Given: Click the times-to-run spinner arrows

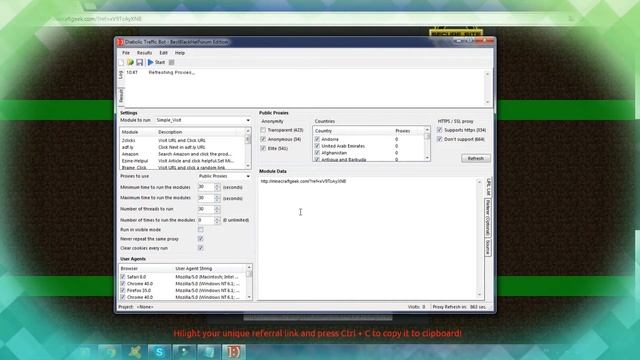Looking at the screenshot, I should 217,220.
